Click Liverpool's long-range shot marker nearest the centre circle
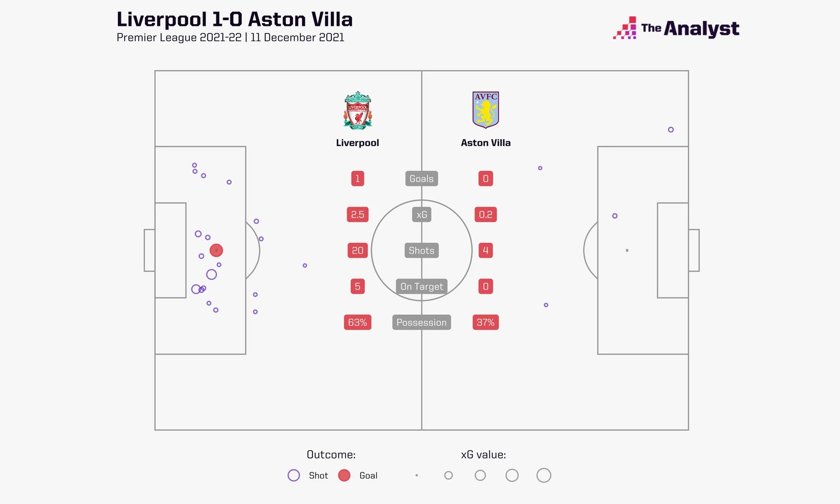Viewport: 840px width, 504px height. pos(305,265)
